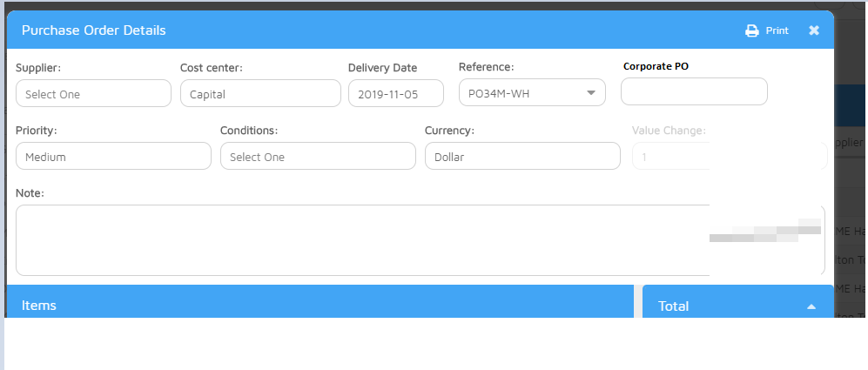Viewport: 868px width, 370px height.
Task: Collapse the Total panel with the caret
Action: tap(811, 306)
